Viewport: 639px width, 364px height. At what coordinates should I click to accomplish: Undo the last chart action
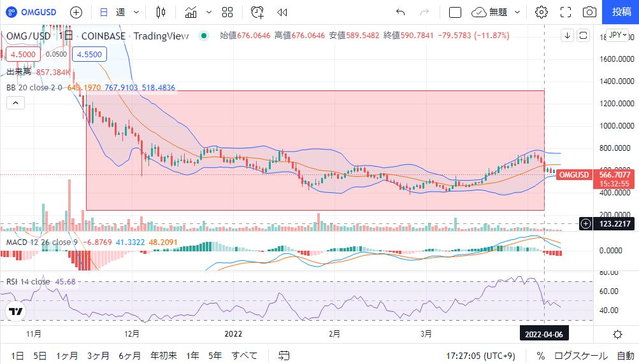point(399,12)
